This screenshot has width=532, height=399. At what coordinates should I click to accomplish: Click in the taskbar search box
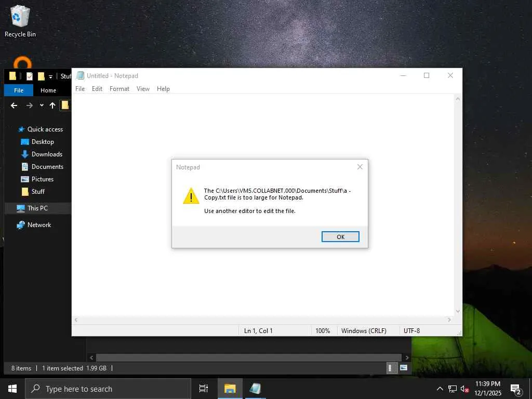[108, 389]
